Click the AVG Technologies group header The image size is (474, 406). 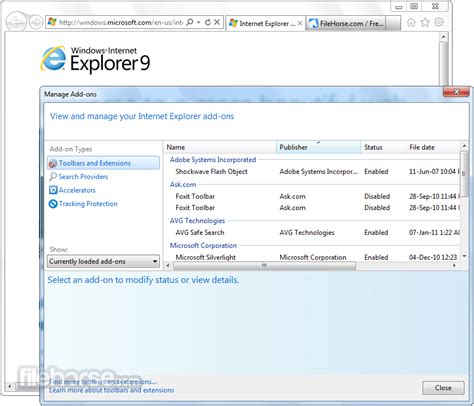pos(197,221)
